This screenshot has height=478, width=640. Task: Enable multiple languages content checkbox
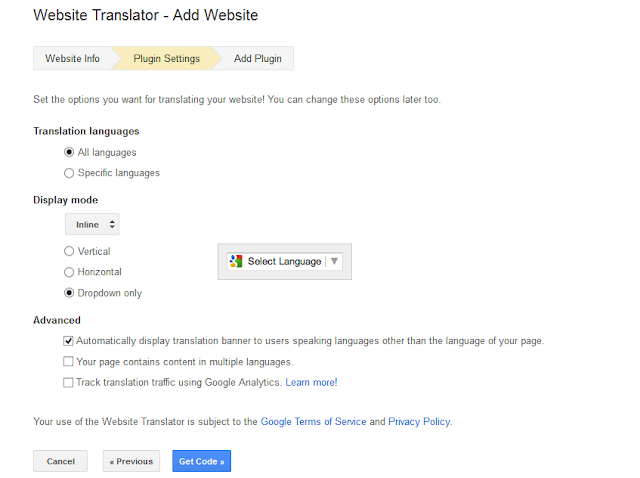(x=68, y=362)
